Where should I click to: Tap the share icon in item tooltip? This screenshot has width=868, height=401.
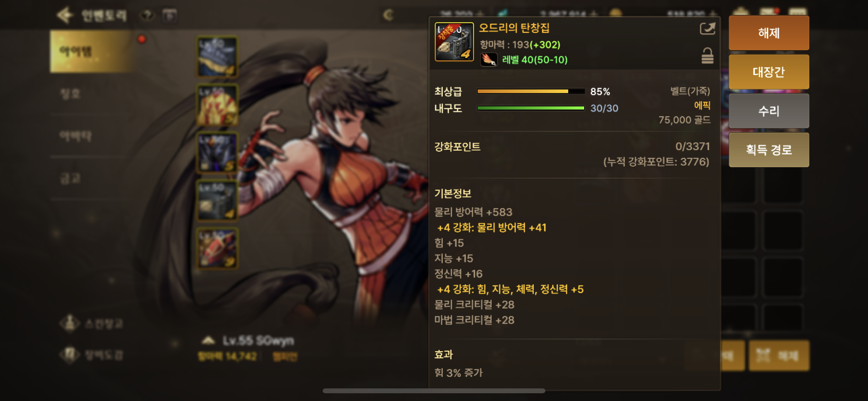click(x=707, y=29)
